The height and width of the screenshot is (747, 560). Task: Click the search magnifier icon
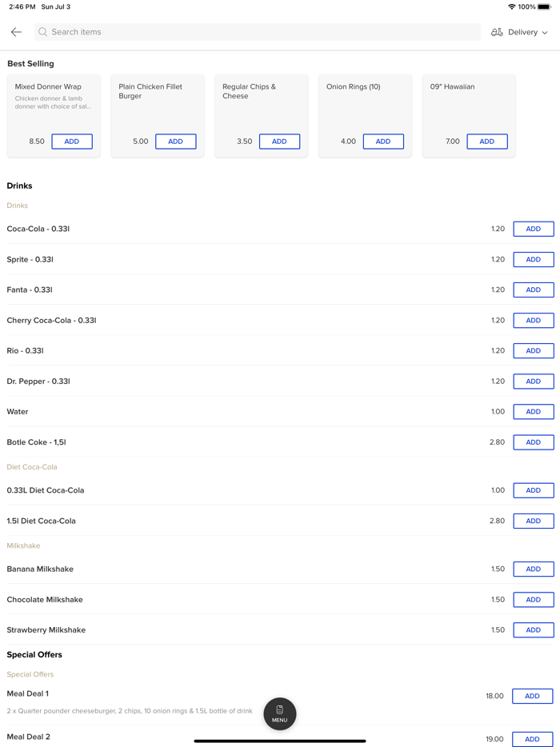tap(43, 32)
